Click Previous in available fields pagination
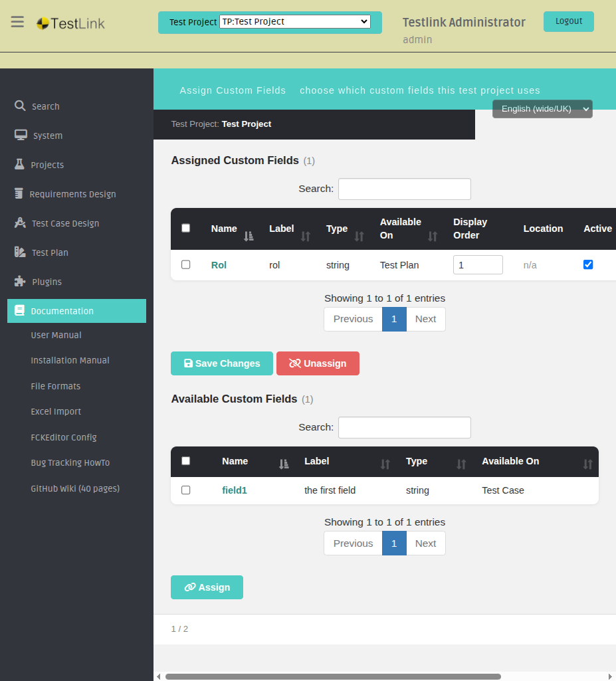Image resolution: width=616 pixels, height=681 pixels. click(x=353, y=543)
